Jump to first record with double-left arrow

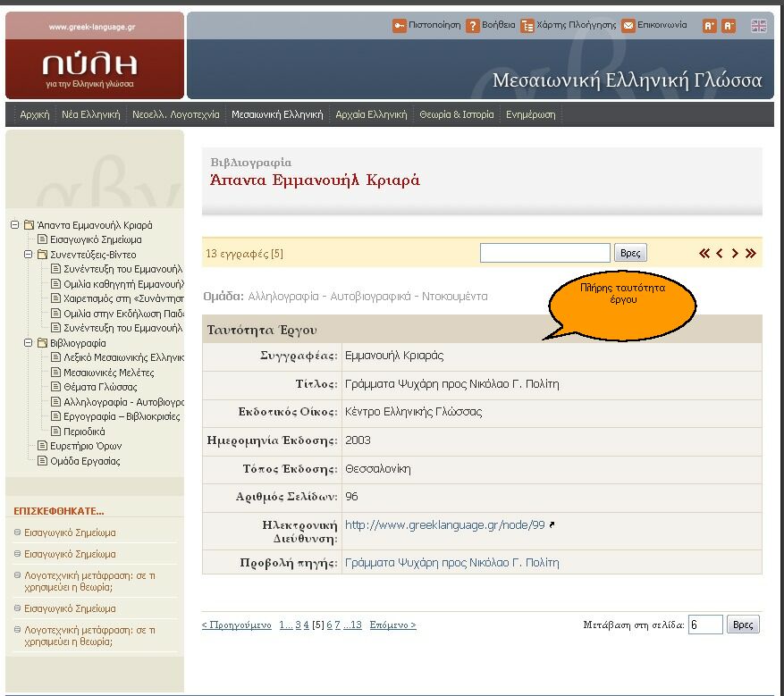tap(704, 254)
